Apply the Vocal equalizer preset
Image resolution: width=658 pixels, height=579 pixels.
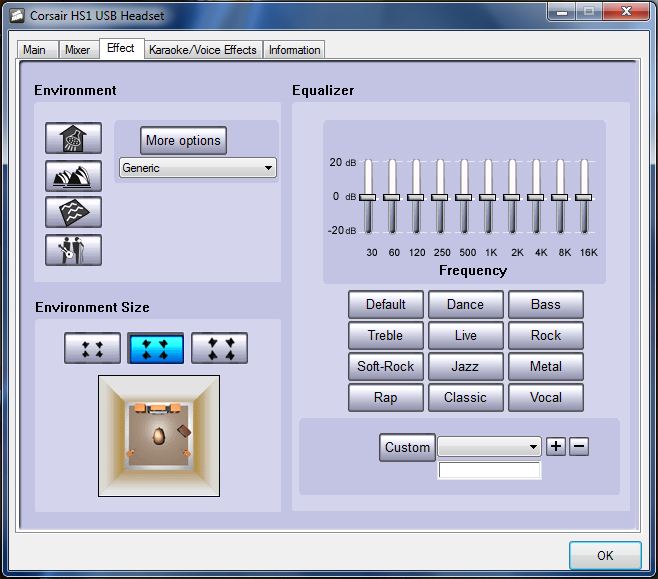[x=546, y=397]
